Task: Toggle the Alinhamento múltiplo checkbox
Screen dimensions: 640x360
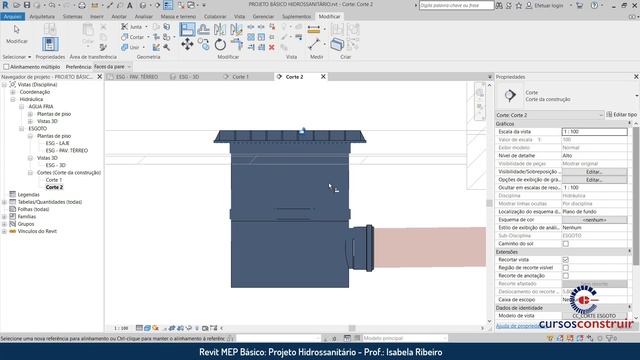Action: tap(6, 67)
